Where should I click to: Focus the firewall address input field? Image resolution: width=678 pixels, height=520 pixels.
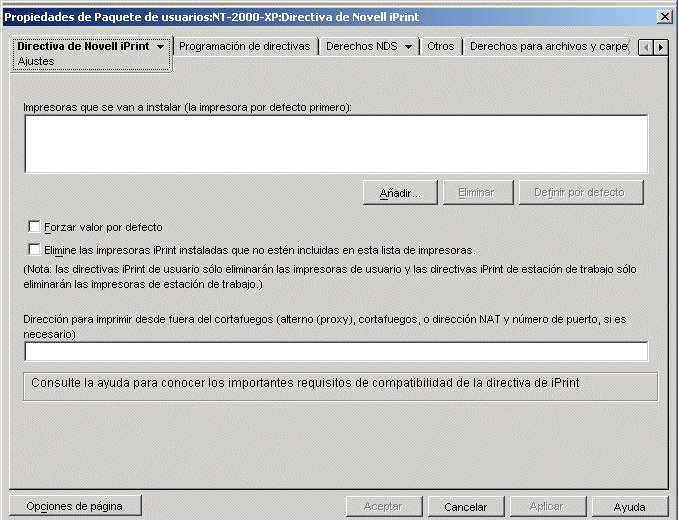(x=336, y=351)
